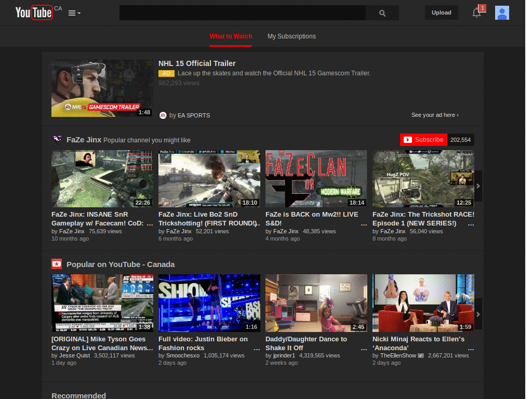Image resolution: width=532 pixels, height=399 pixels.
Task: Open Nicki Minaj Reacts to Ellen's Anaconda title
Action: (418, 343)
